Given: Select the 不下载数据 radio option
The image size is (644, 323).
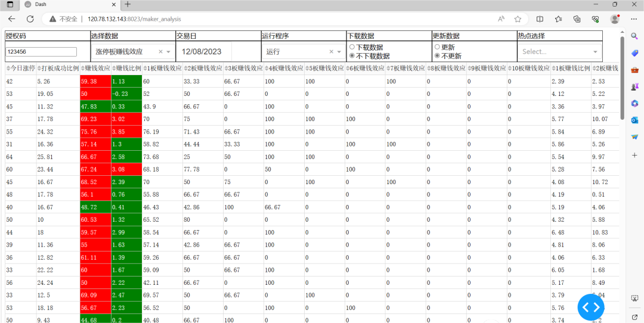Looking at the screenshot, I should pos(352,56).
